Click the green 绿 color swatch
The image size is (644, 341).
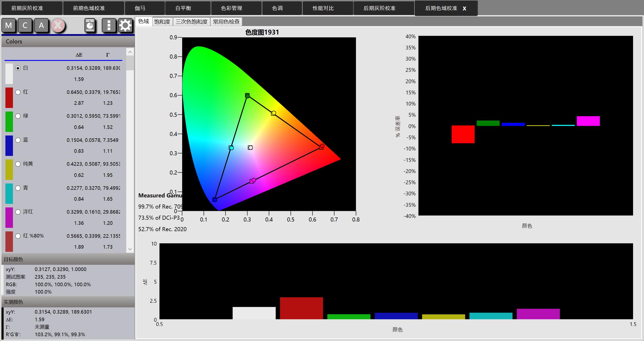point(9,122)
